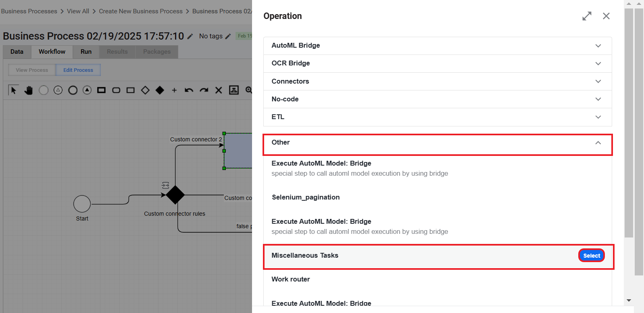
Task: Click Select for Miscellaneous Tasks
Action: 592,256
